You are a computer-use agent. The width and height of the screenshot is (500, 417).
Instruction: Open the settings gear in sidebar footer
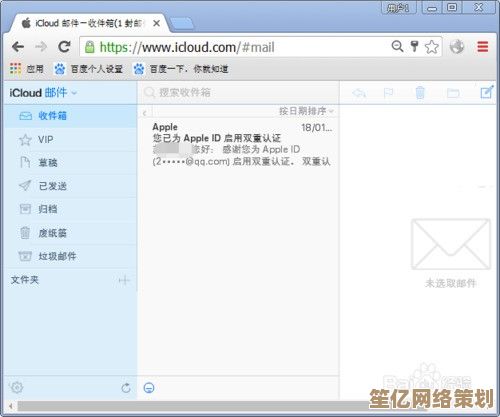point(17,387)
